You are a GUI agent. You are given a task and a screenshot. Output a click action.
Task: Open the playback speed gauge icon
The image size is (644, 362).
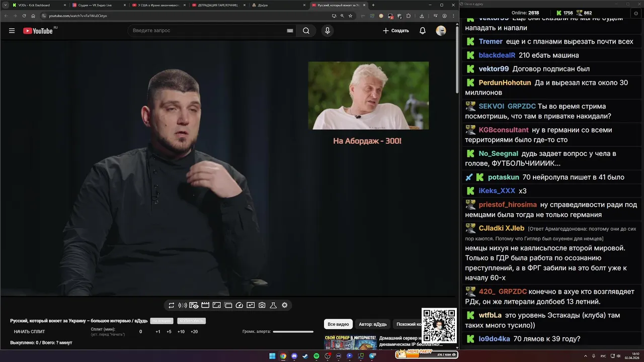(x=239, y=305)
